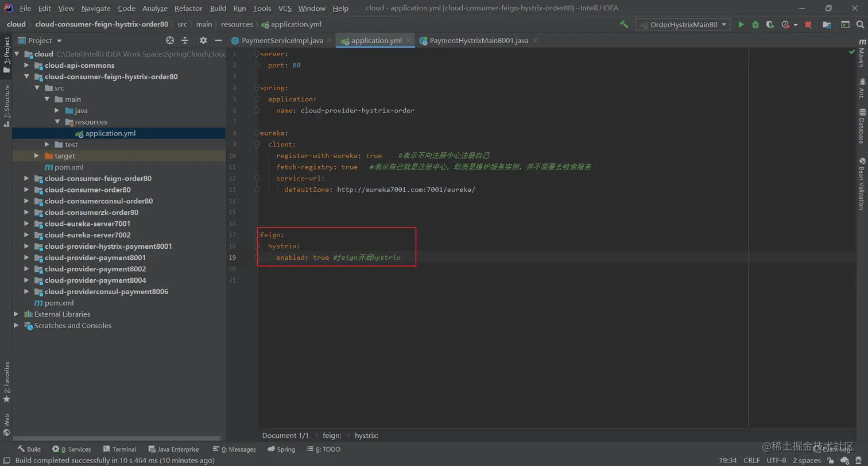Viewport: 868px width, 466px height.
Task: Open the Spring tool window button
Action: click(281, 449)
